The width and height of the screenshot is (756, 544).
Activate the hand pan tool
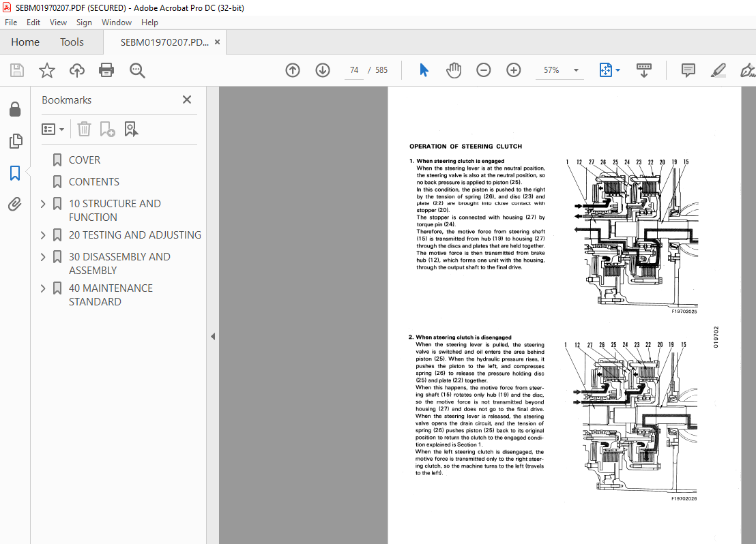(454, 70)
